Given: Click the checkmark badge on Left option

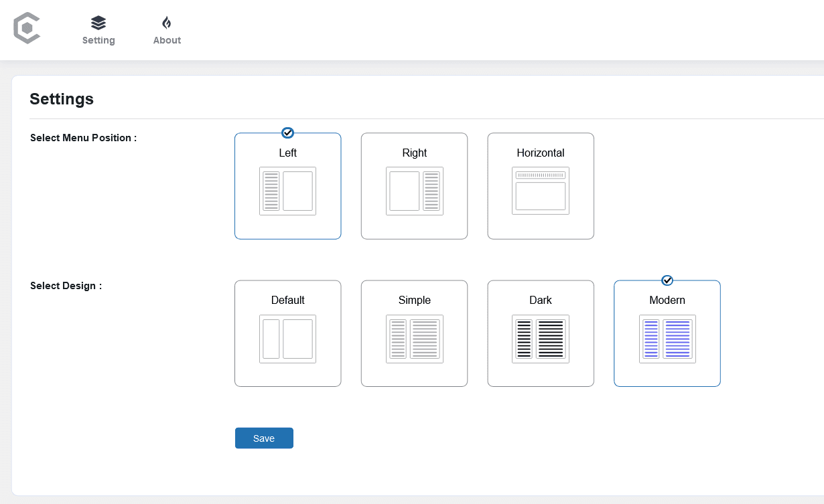Looking at the screenshot, I should click(x=287, y=133).
